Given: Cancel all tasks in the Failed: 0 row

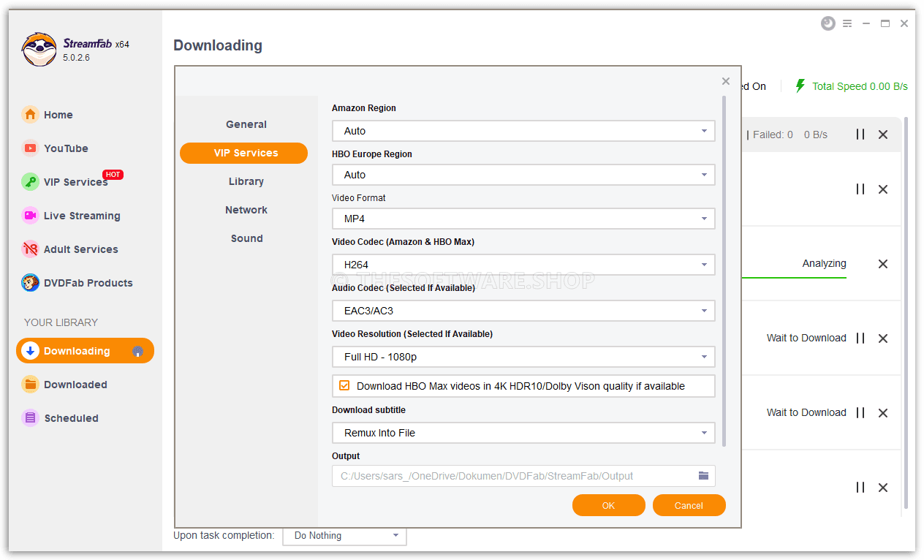Looking at the screenshot, I should coord(883,135).
